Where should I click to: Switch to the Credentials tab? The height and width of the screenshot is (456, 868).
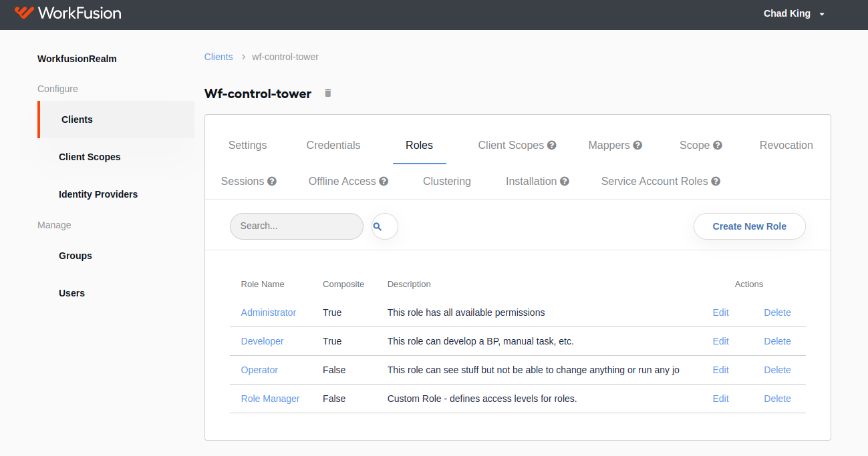pos(333,145)
